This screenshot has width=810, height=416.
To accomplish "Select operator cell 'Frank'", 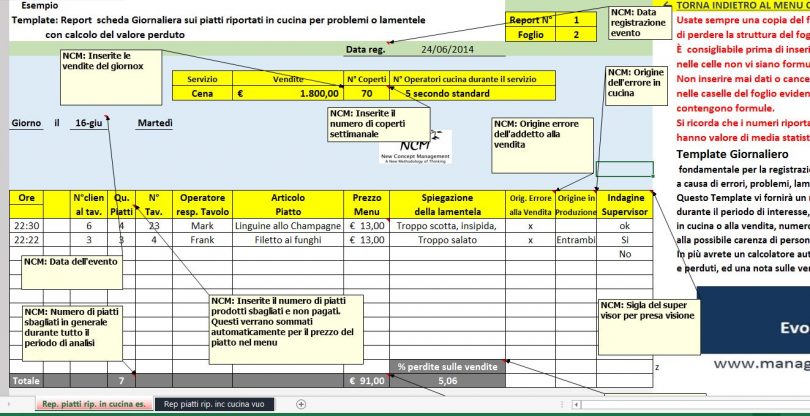I will tap(202, 240).
